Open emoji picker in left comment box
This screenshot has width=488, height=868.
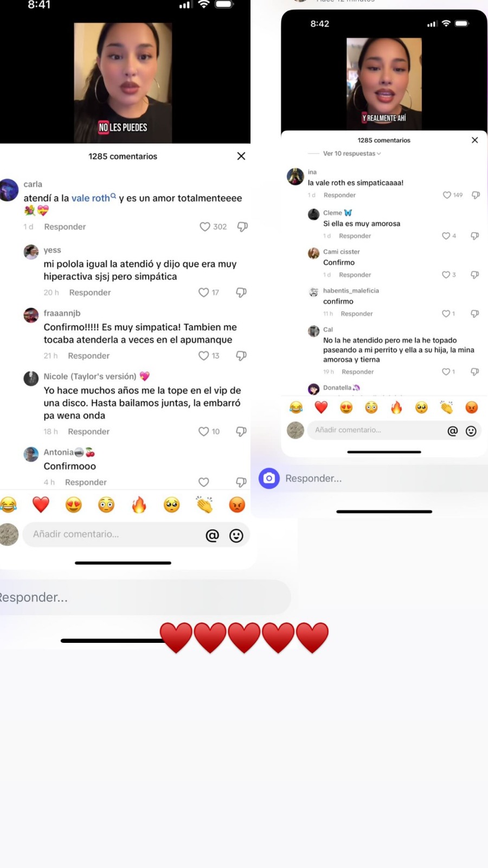click(236, 535)
